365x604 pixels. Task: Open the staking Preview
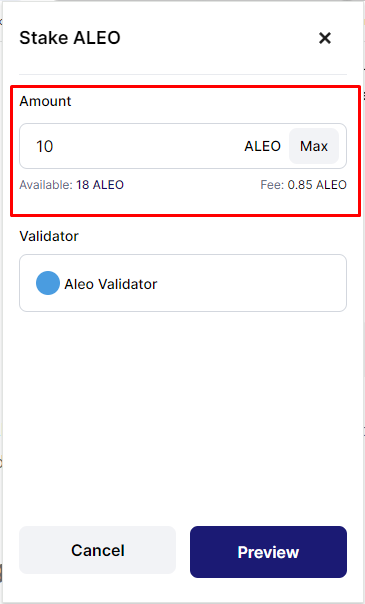[x=268, y=552]
